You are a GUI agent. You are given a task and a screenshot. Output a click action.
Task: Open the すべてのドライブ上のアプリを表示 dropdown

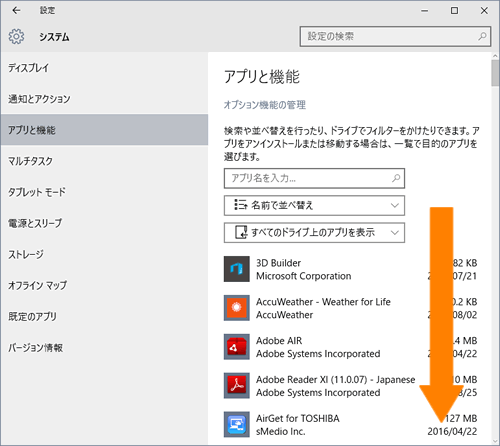tap(314, 233)
